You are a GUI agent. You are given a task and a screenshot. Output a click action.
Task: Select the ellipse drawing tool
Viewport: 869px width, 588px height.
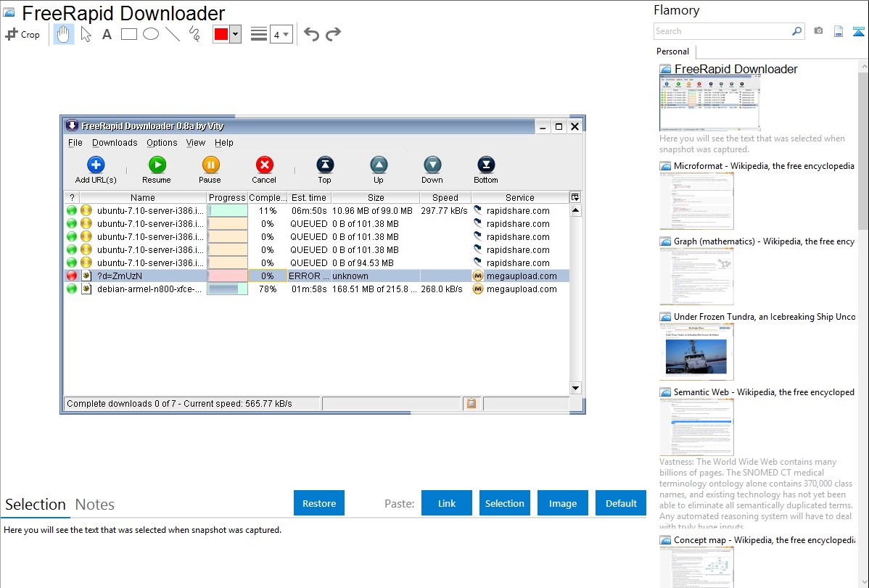(x=151, y=34)
